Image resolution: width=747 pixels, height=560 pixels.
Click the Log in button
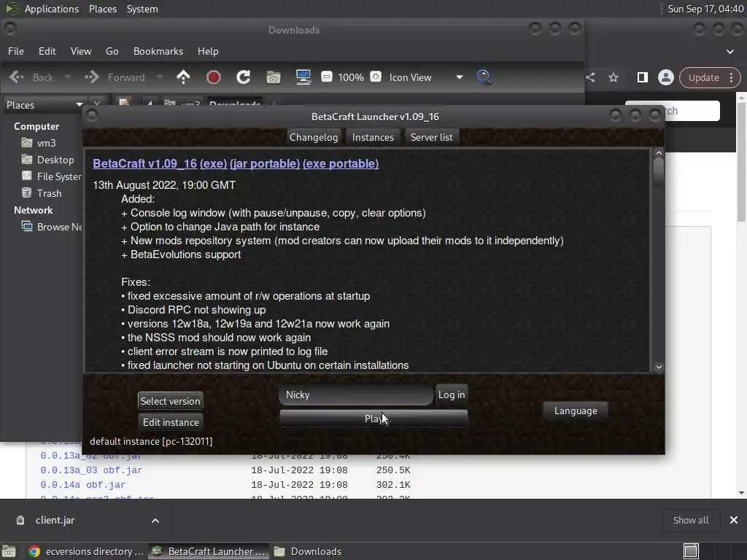(451, 394)
